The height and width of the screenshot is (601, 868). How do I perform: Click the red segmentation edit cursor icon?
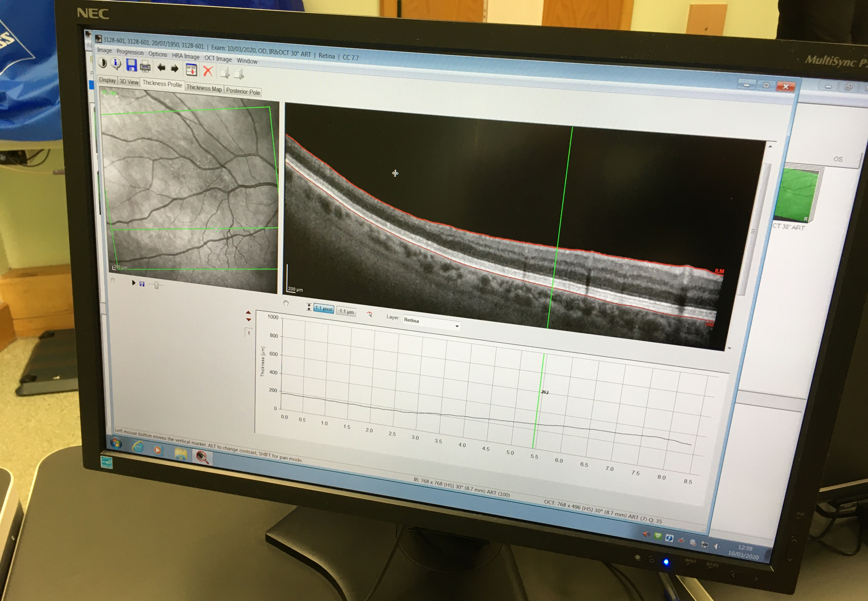pyautogui.click(x=370, y=314)
